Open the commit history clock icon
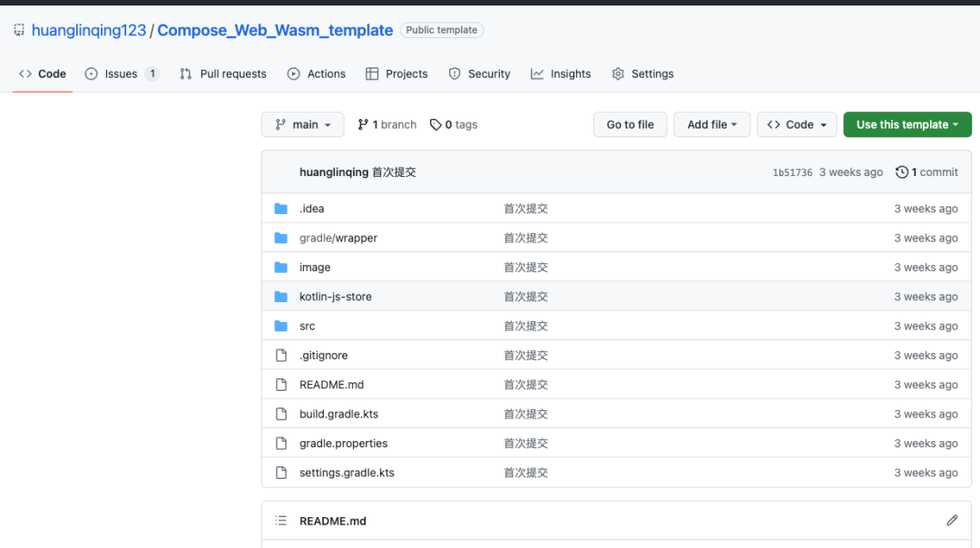 pyautogui.click(x=903, y=171)
